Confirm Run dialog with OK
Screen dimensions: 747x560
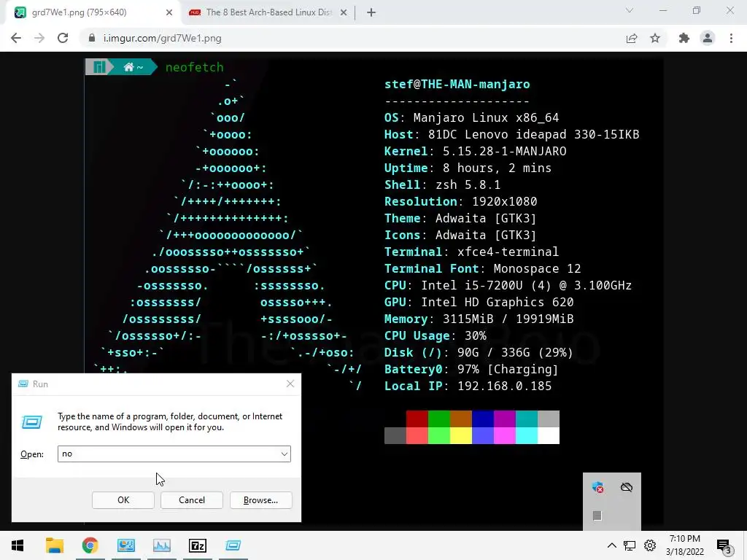click(123, 500)
